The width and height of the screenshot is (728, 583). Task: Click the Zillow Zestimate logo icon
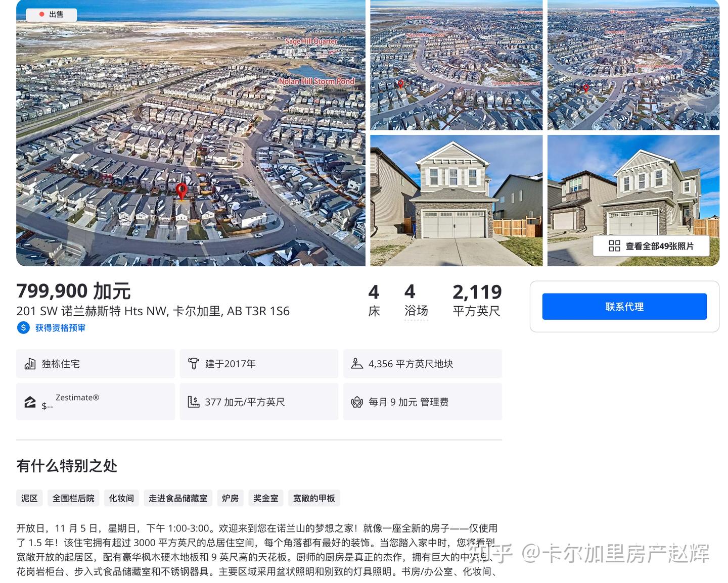tap(30, 402)
